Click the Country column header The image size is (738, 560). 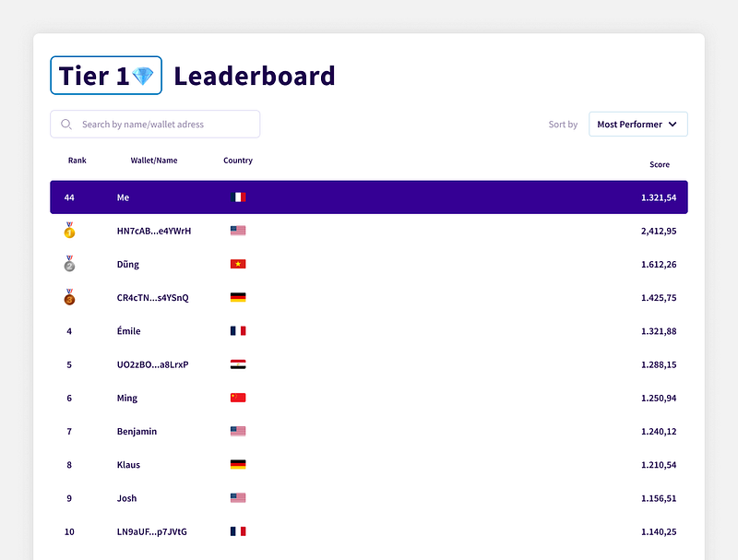pos(238,161)
